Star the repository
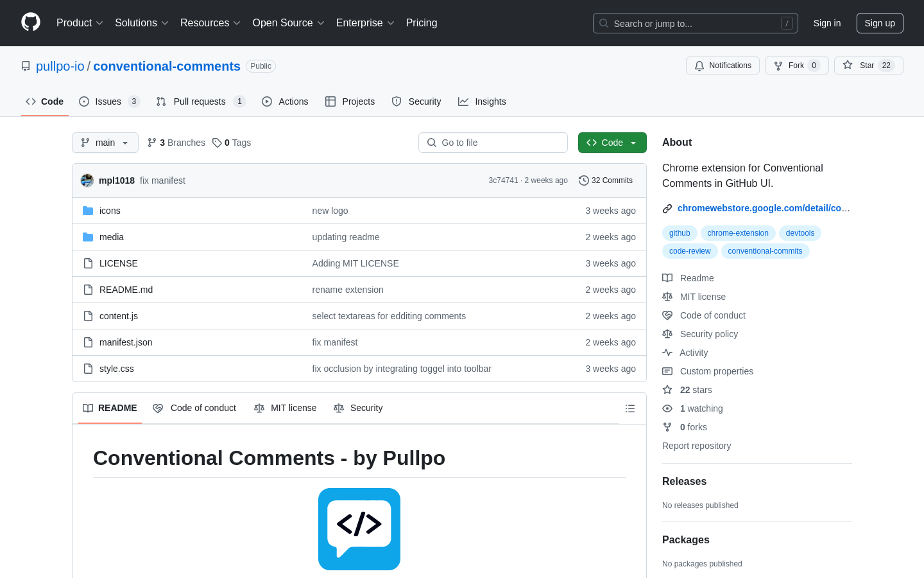The height and width of the screenshot is (578, 924). (x=868, y=66)
